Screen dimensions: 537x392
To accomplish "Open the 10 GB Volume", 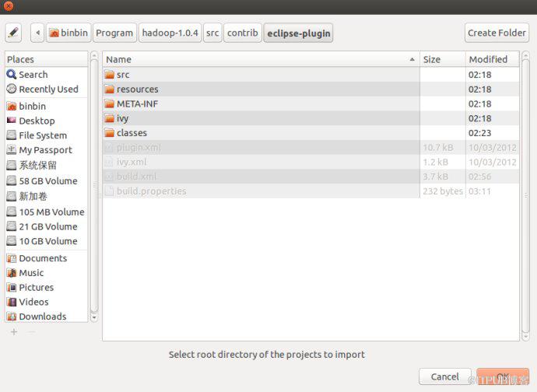I will click(47, 241).
